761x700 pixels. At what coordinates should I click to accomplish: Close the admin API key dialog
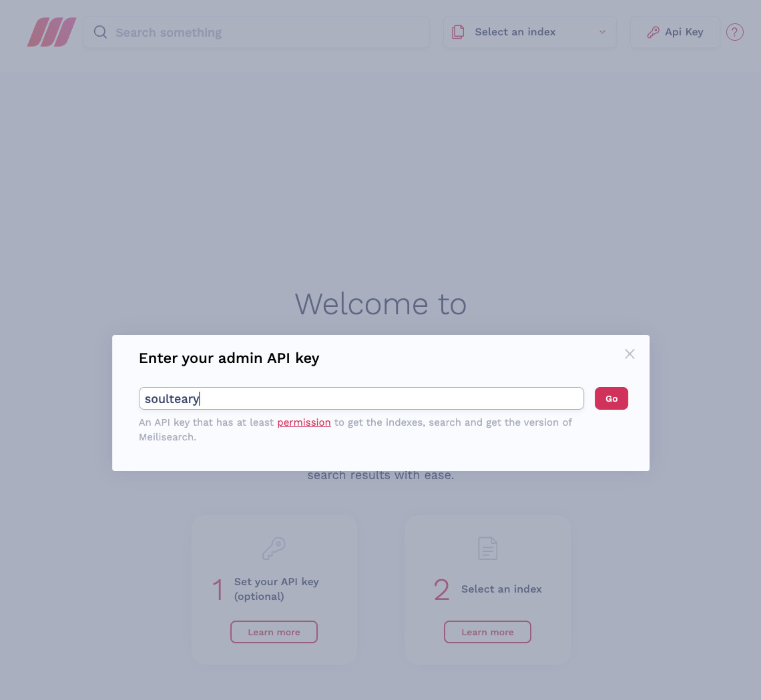pos(629,354)
